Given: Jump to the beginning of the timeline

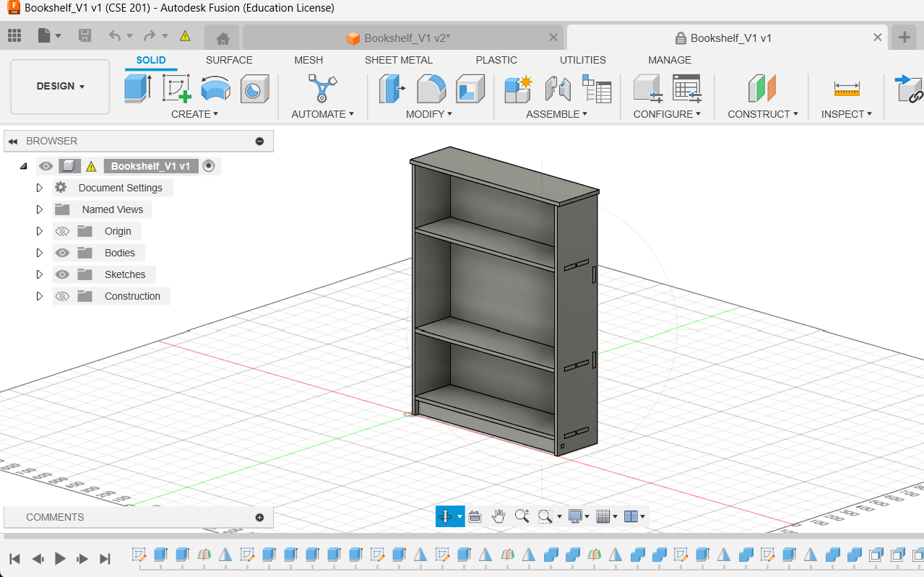Looking at the screenshot, I should click(x=14, y=558).
